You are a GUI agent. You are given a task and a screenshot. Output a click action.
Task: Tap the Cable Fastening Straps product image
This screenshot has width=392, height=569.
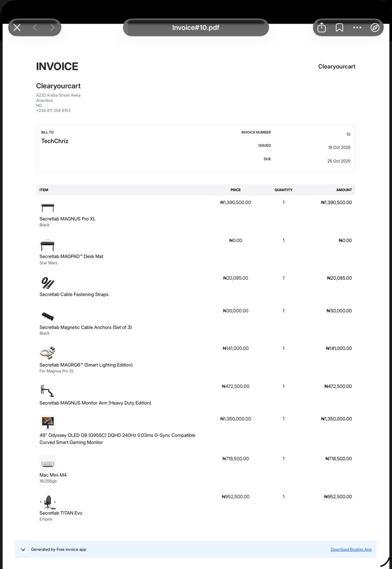[x=47, y=283]
